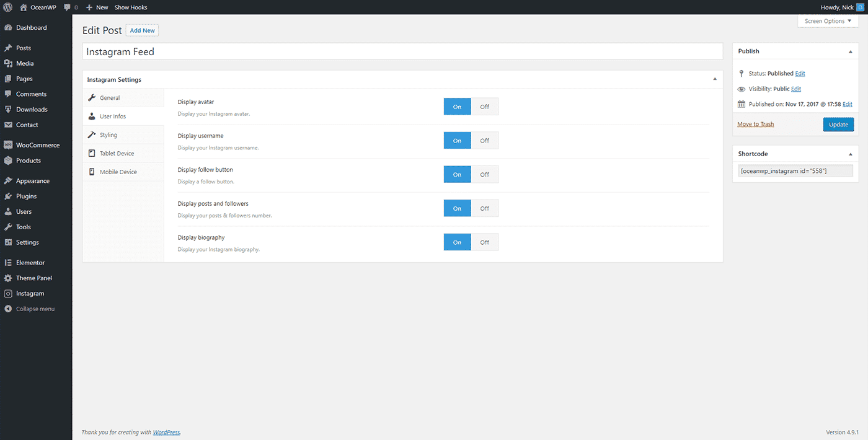Image resolution: width=868 pixels, height=440 pixels.
Task: Click the Display avatar setting label
Action: (x=196, y=102)
